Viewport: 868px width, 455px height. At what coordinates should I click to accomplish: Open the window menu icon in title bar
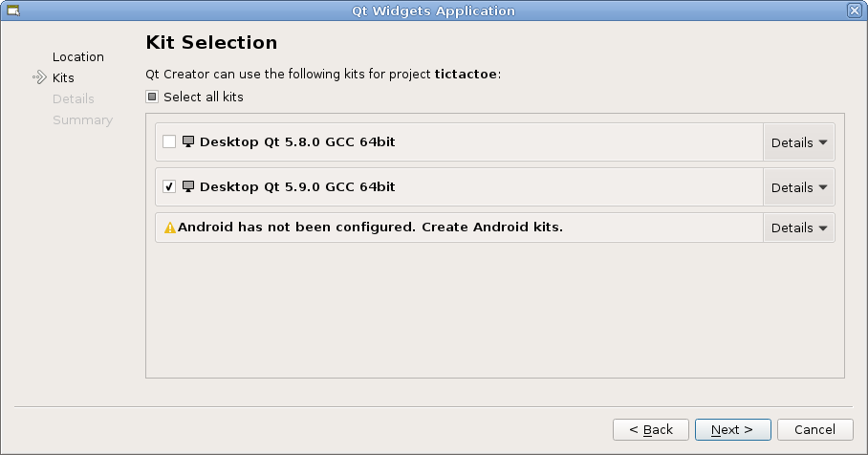pyautogui.click(x=14, y=11)
